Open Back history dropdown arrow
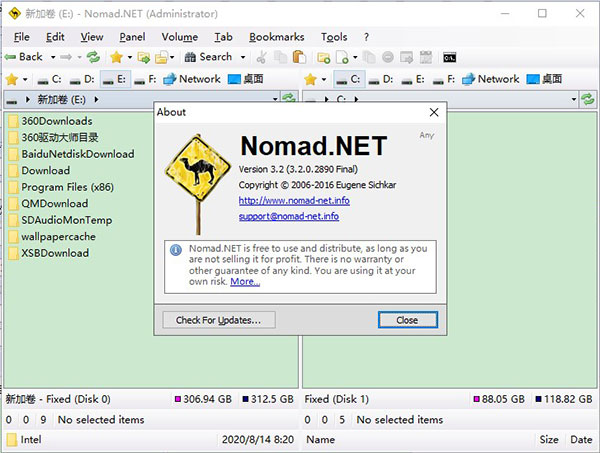 click(53, 57)
